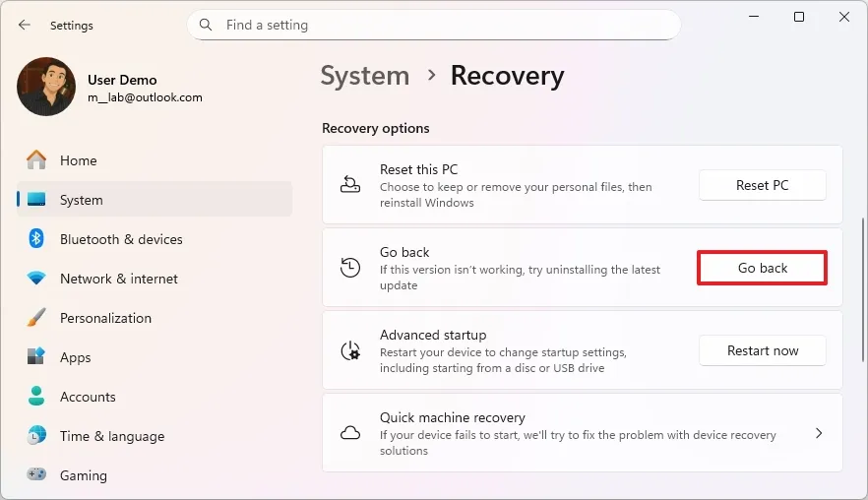Open the Home settings page
The image size is (868, 500).
[155, 160]
